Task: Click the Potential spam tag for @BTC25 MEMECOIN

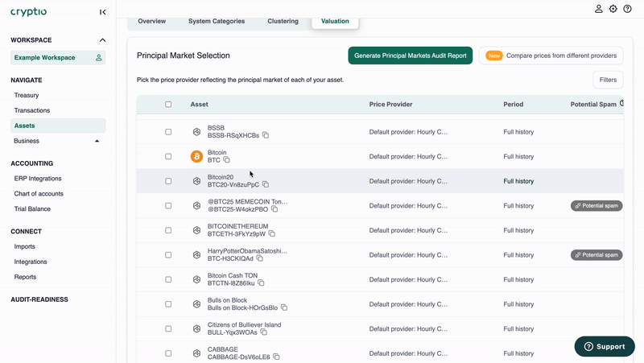Action: [x=597, y=206]
